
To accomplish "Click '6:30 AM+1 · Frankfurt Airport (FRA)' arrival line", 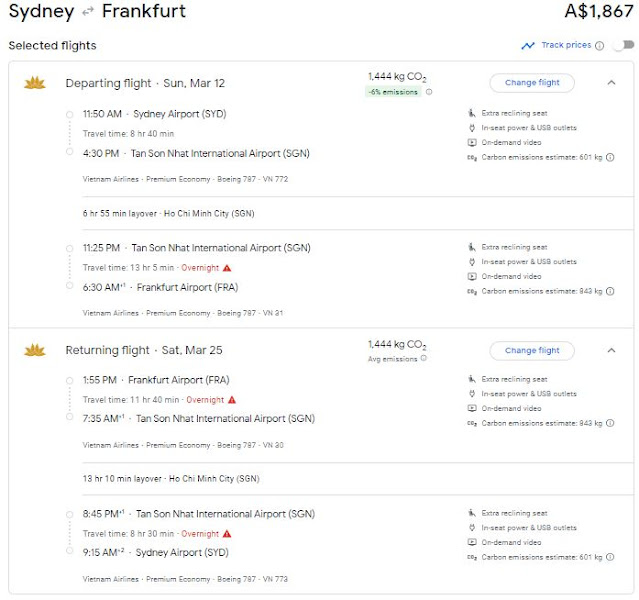I will tap(160, 287).
